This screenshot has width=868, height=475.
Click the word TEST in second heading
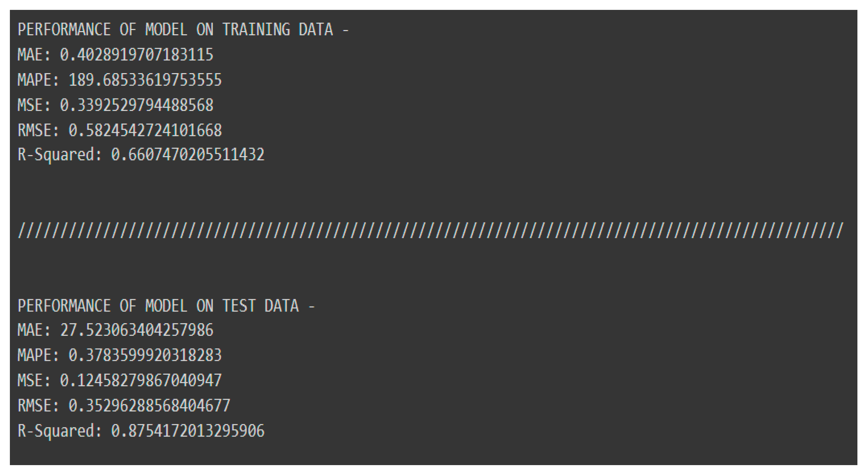(x=239, y=305)
